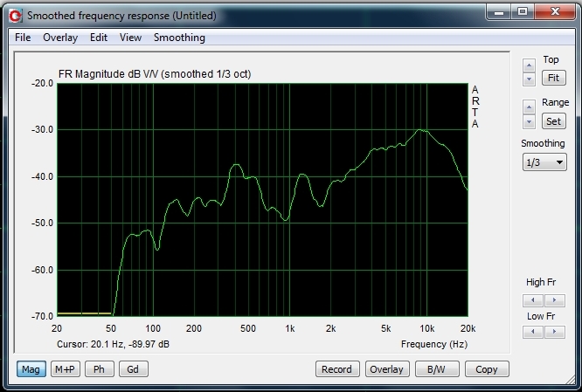Image resolution: width=582 pixels, height=392 pixels.
Task: Click the B/W color toggle button
Action: click(437, 369)
